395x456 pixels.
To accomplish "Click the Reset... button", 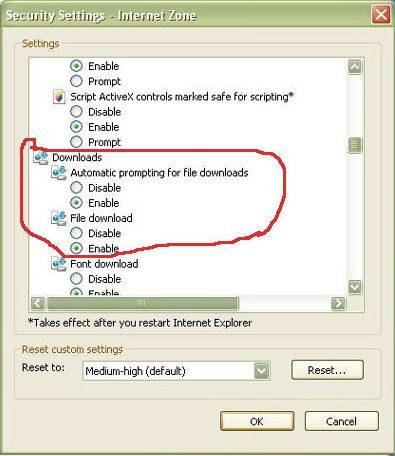I will pos(327,370).
